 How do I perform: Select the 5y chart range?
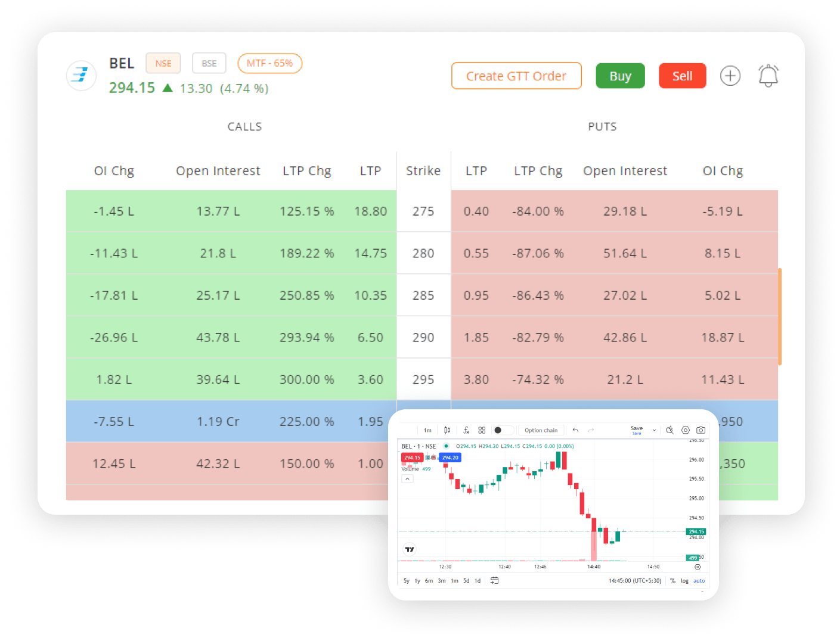(x=407, y=581)
